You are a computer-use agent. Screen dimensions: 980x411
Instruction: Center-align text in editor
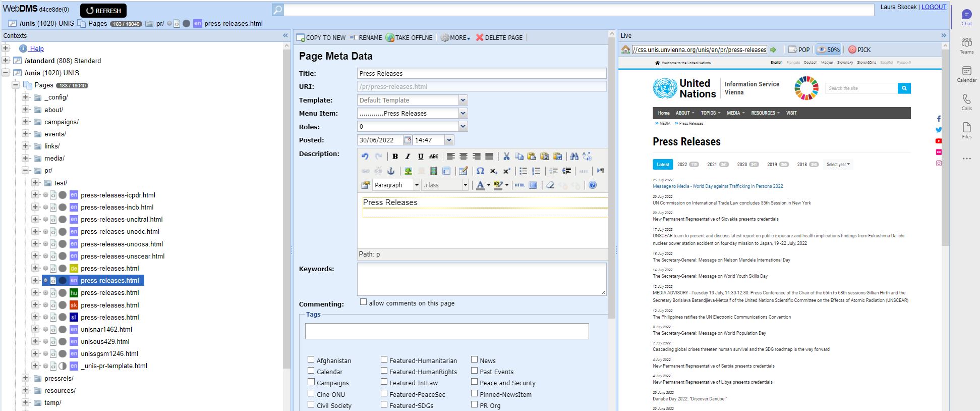click(x=464, y=157)
